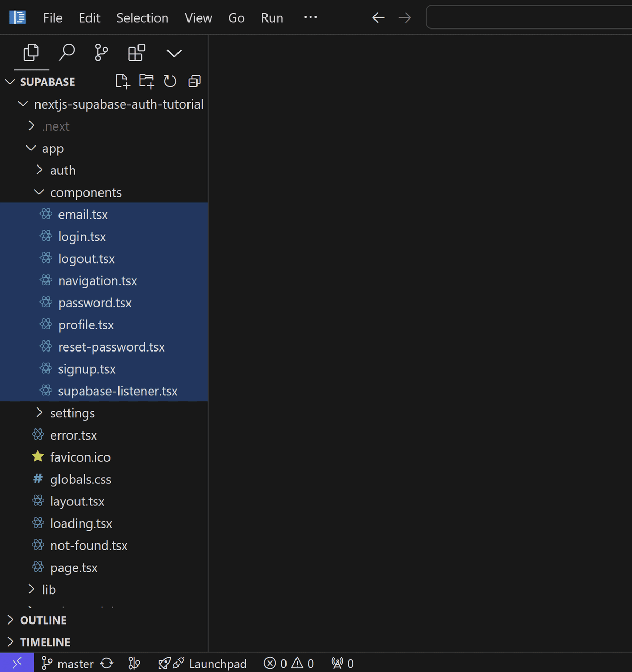Screen dimensions: 632x672
Task: Open logout.tsx file
Action: pos(104,259)
